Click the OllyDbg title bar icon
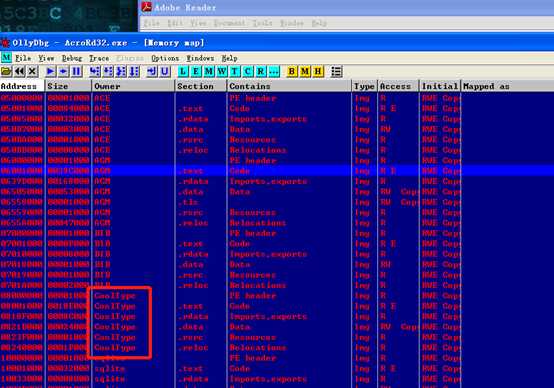Viewport: 554px width, 388px height. click(5, 43)
